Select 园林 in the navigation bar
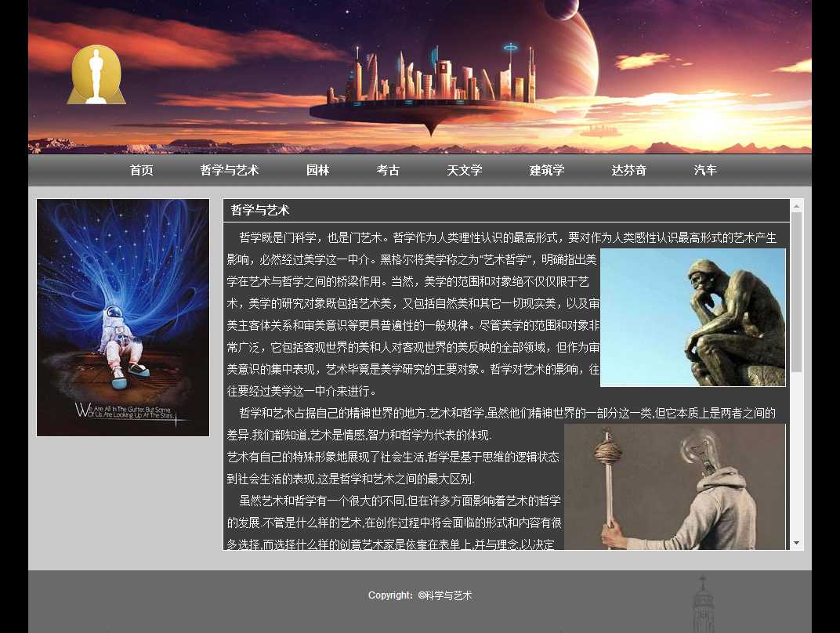840x633 pixels. click(317, 170)
